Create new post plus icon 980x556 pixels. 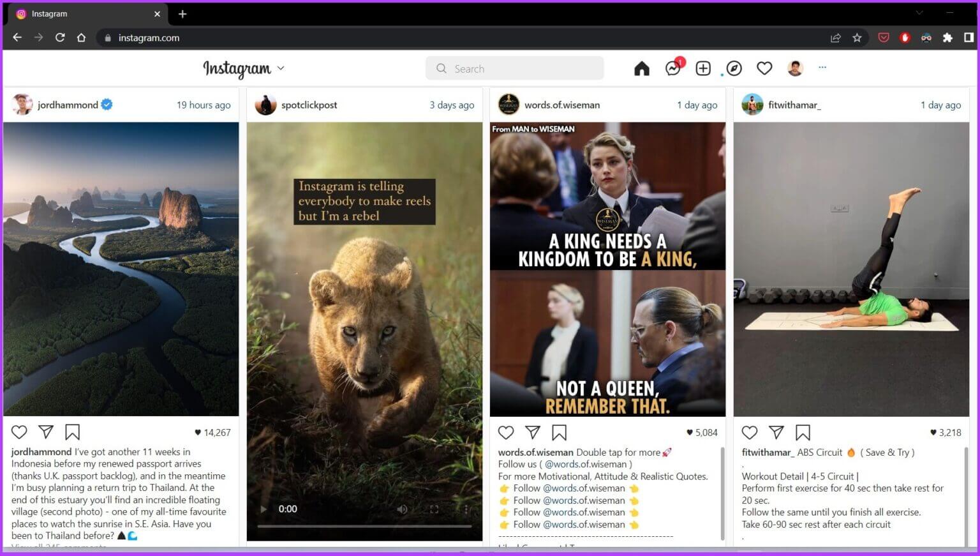tap(703, 68)
